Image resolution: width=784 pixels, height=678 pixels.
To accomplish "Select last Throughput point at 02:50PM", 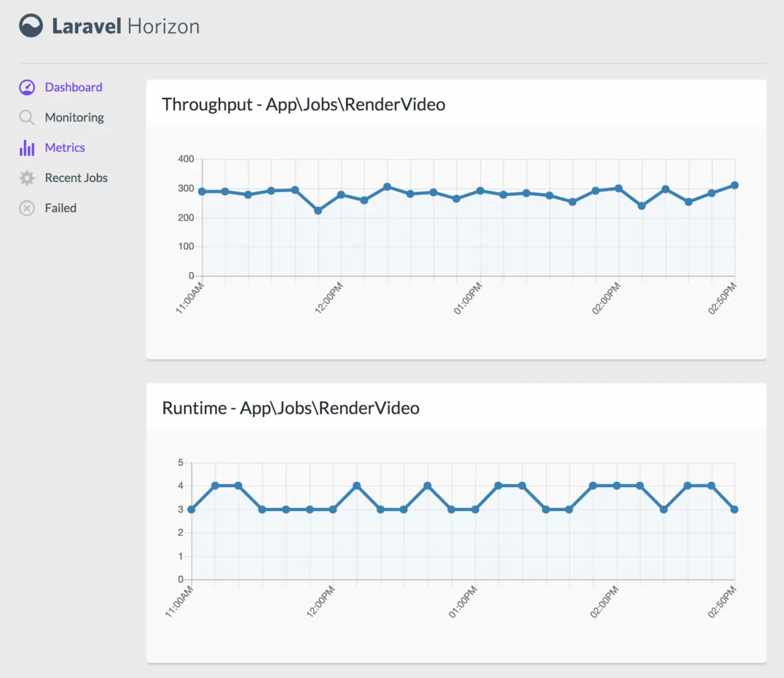I will click(x=735, y=185).
